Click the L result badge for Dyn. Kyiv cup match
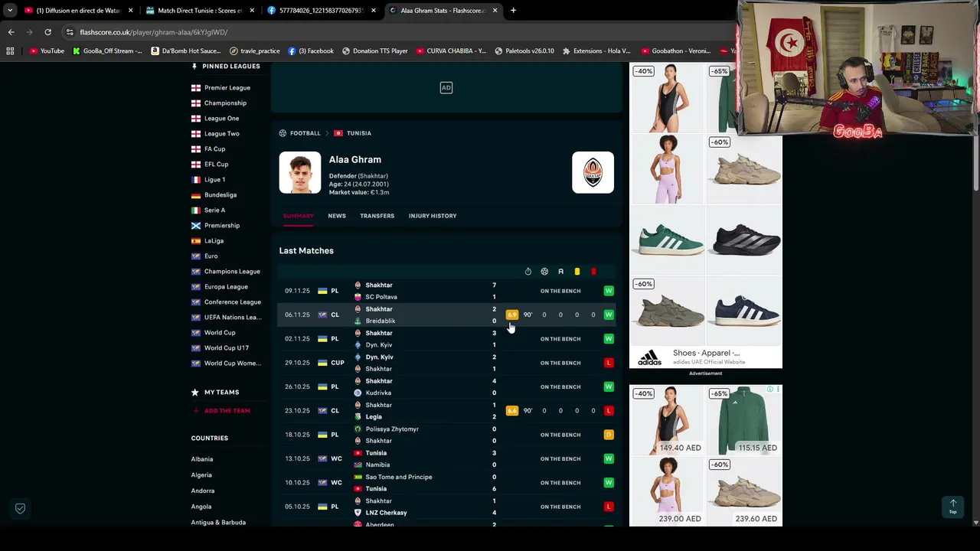 [x=609, y=363]
